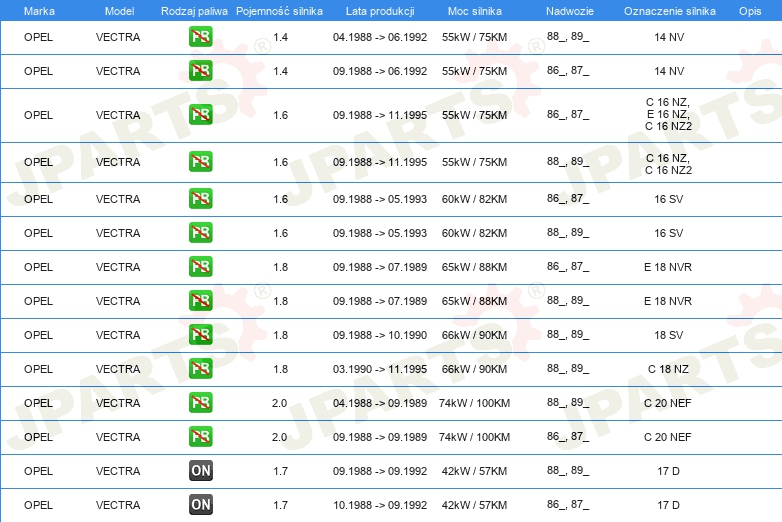Click the 03.1990 -> 11.1995 production years cell

pos(380,369)
